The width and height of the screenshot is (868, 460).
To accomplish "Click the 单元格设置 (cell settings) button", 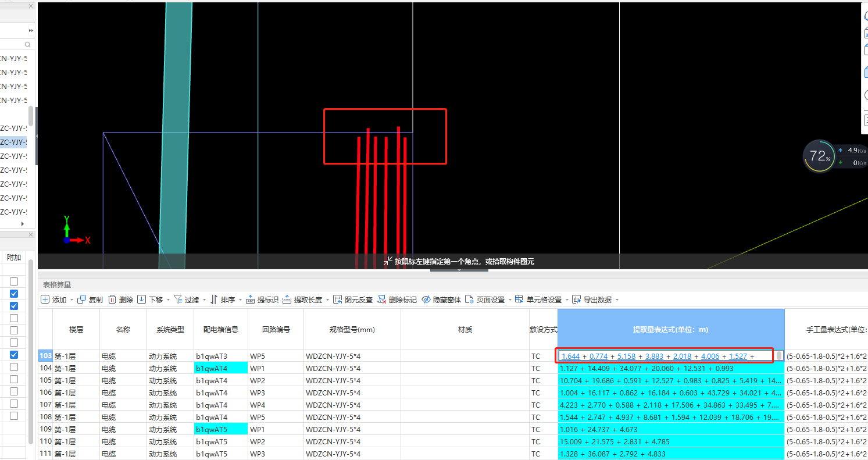I will 538,299.
